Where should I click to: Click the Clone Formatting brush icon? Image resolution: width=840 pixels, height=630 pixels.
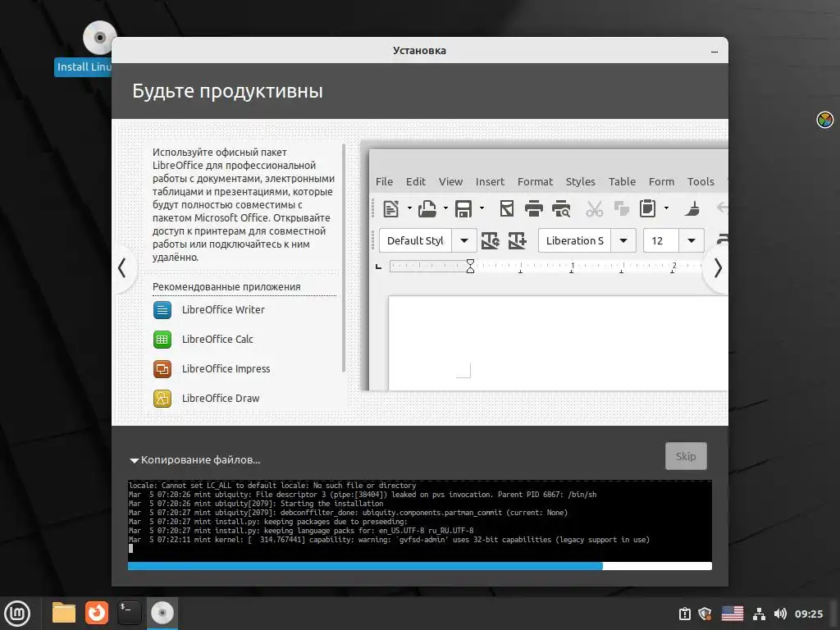tap(692, 208)
